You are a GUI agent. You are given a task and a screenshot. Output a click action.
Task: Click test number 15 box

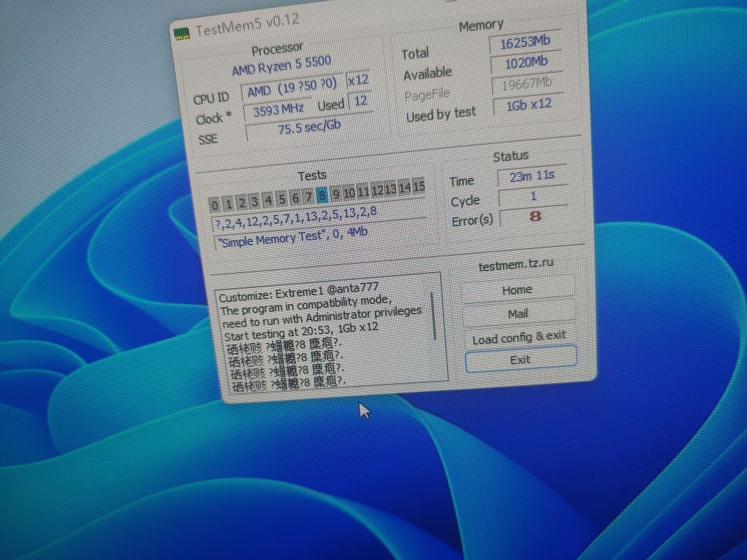[418, 187]
